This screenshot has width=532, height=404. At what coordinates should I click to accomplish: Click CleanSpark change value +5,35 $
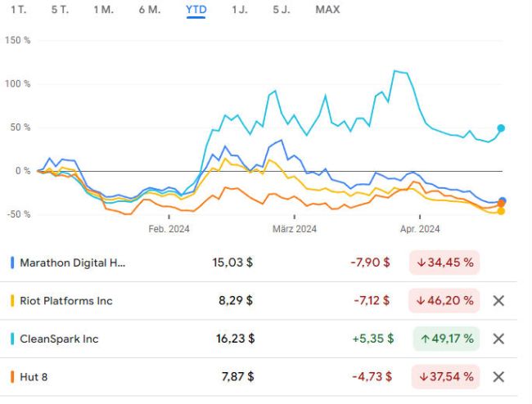point(373,339)
